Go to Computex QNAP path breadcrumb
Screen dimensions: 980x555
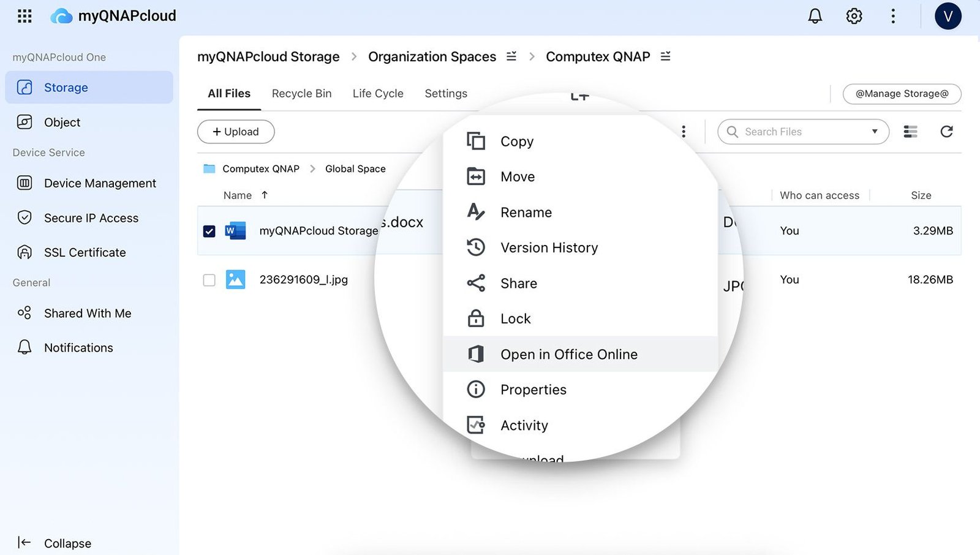(x=261, y=168)
